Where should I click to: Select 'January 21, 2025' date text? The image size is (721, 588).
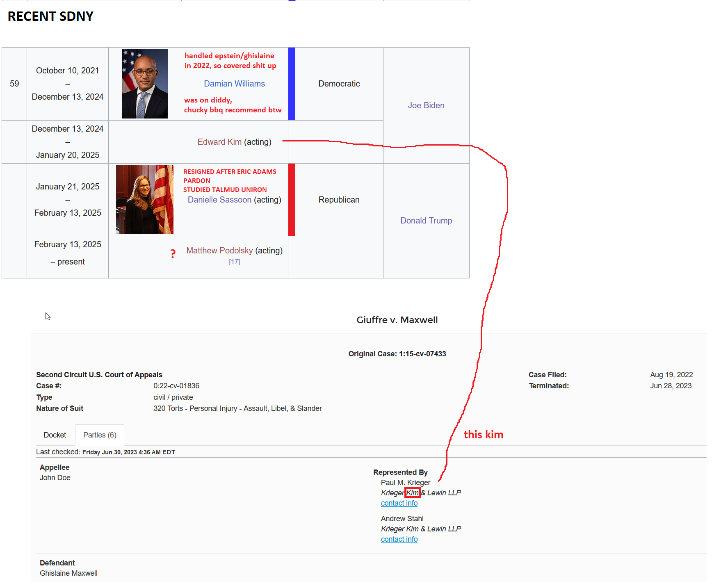click(68, 187)
